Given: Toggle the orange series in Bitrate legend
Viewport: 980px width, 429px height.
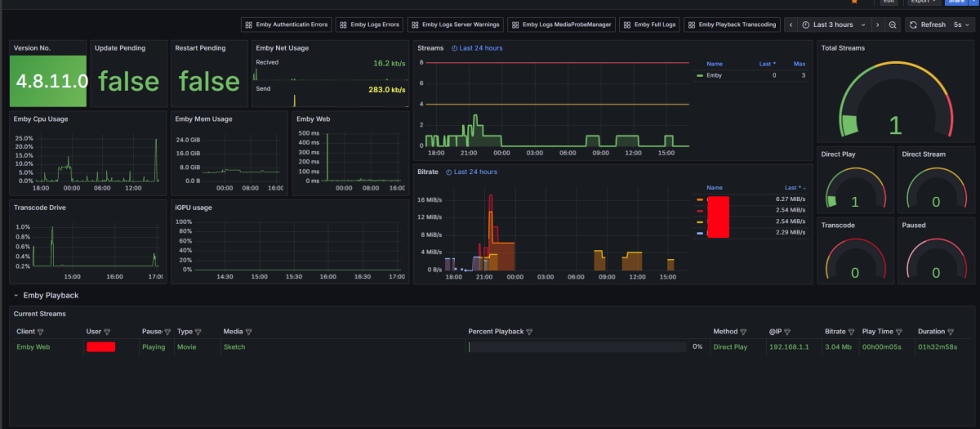Looking at the screenshot, I should (x=700, y=199).
